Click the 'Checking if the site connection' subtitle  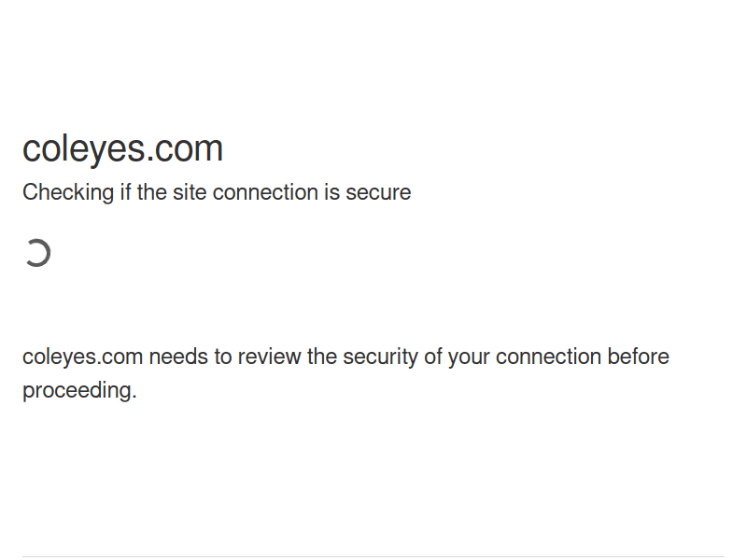click(217, 192)
